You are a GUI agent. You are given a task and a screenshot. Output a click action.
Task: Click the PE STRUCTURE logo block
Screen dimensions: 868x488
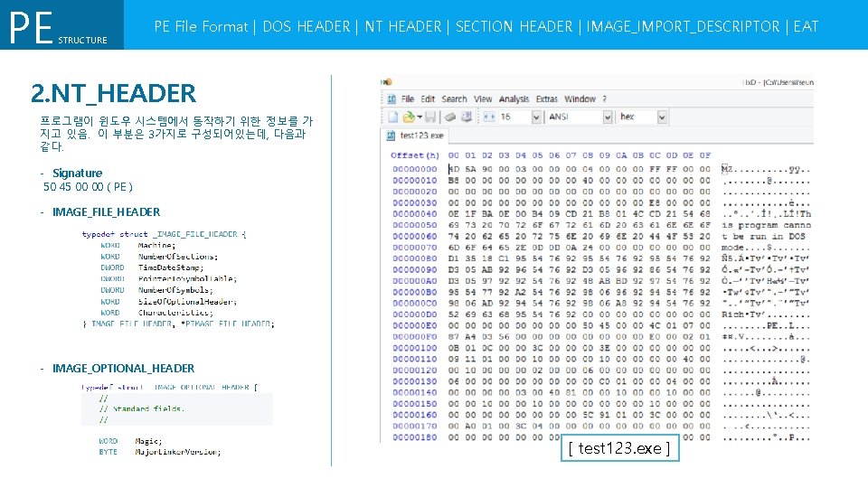(61, 25)
